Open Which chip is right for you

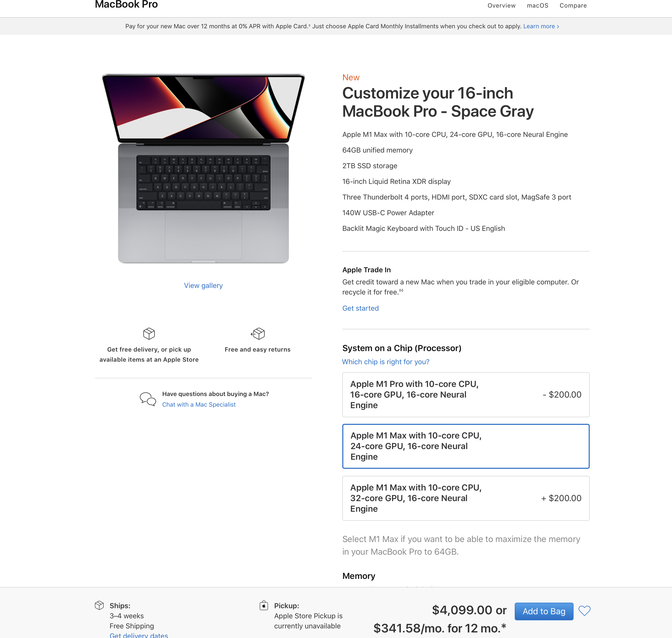pos(385,362)
